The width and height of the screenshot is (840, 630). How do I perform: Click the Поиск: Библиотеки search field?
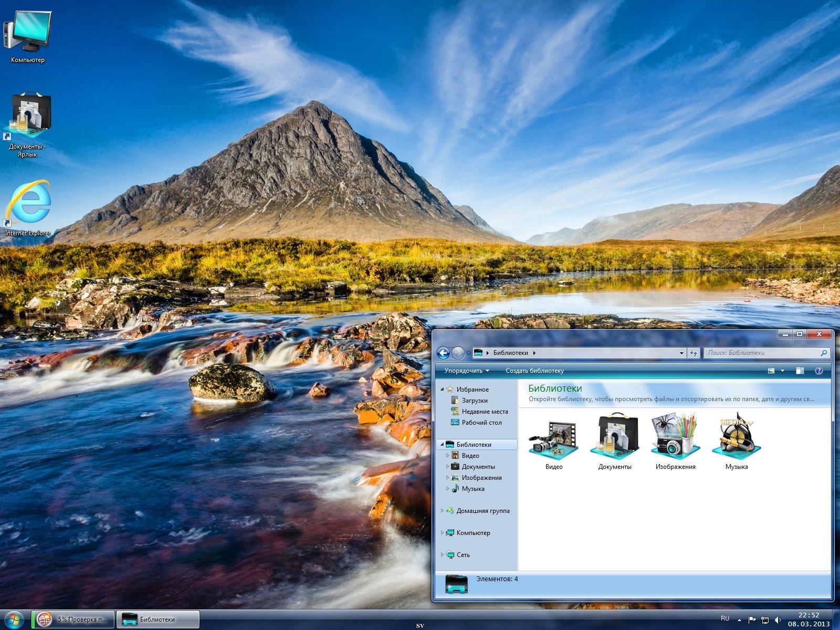761,353
